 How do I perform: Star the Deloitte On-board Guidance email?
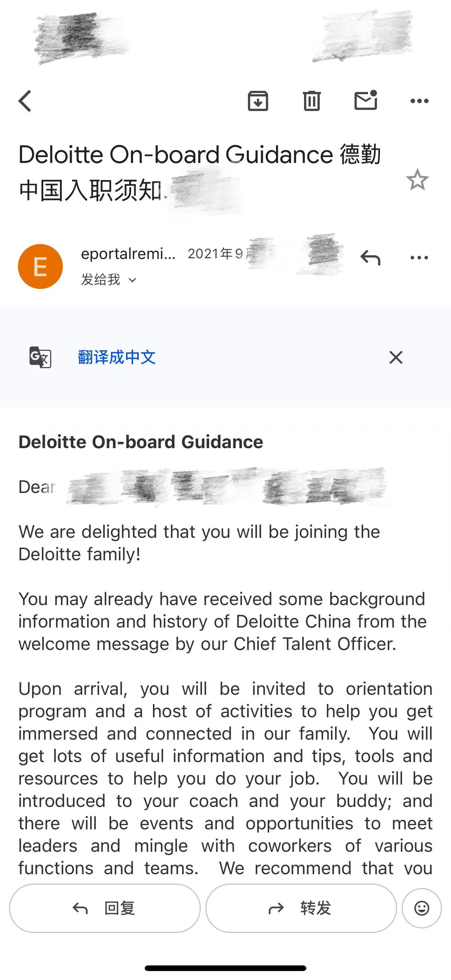417,180
